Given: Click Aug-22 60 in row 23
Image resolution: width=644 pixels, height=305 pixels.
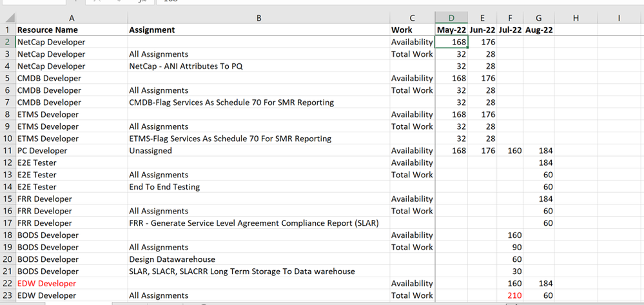Looking at the screenshot, I should (x=539, y=295).
